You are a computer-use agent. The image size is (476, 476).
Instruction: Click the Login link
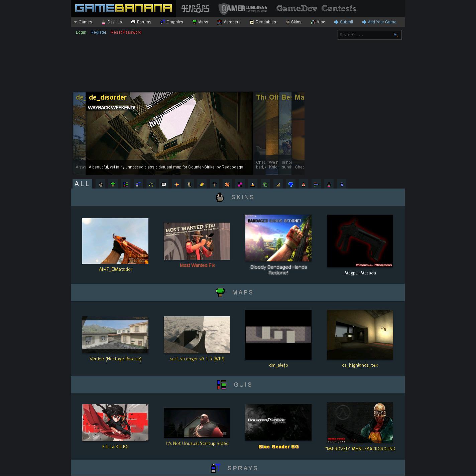pos(81,32)
